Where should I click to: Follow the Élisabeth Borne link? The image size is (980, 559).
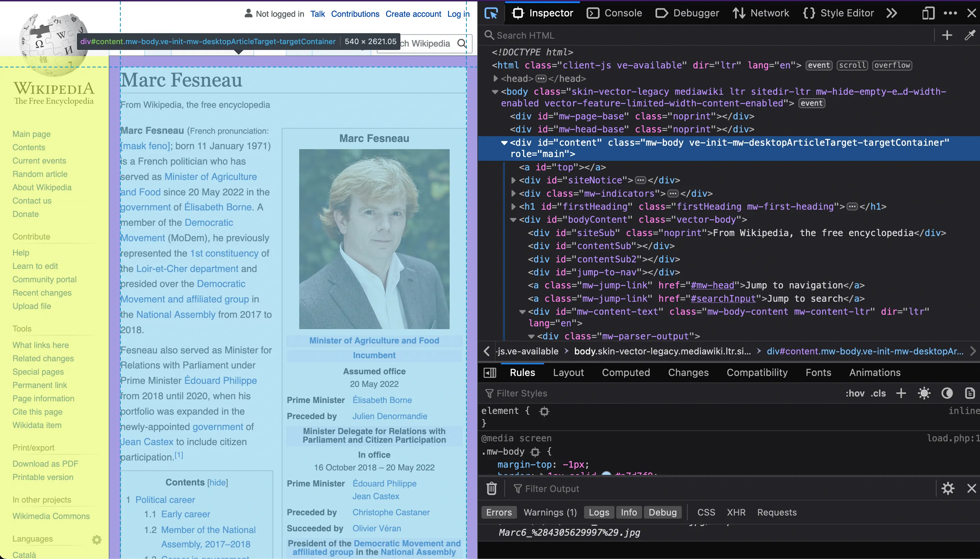point(382,400)
